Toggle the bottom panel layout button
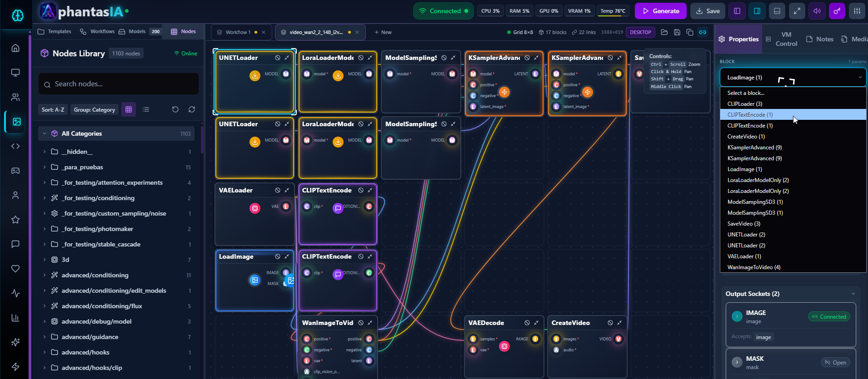 pyautogui.click(x=777, y=11)
